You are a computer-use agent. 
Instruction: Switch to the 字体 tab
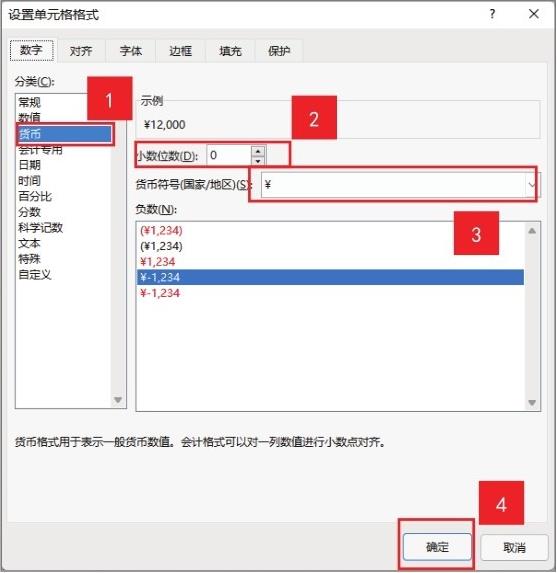[130, 51]
